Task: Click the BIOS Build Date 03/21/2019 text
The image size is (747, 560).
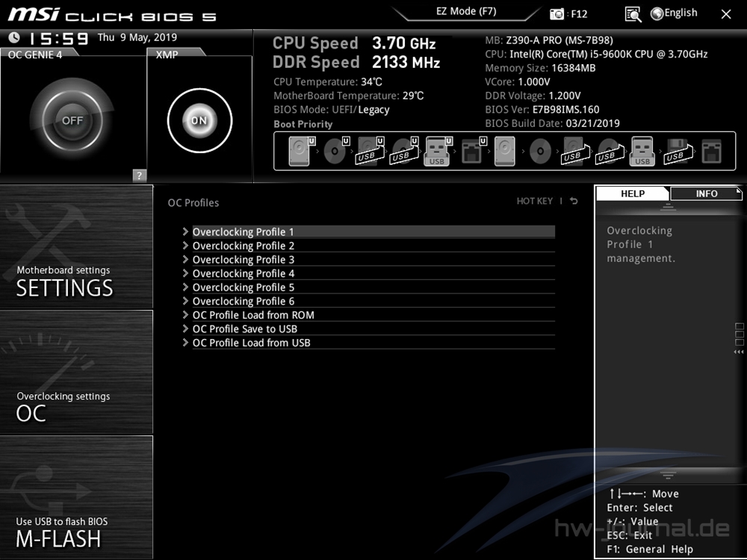Action: (552, 123)
